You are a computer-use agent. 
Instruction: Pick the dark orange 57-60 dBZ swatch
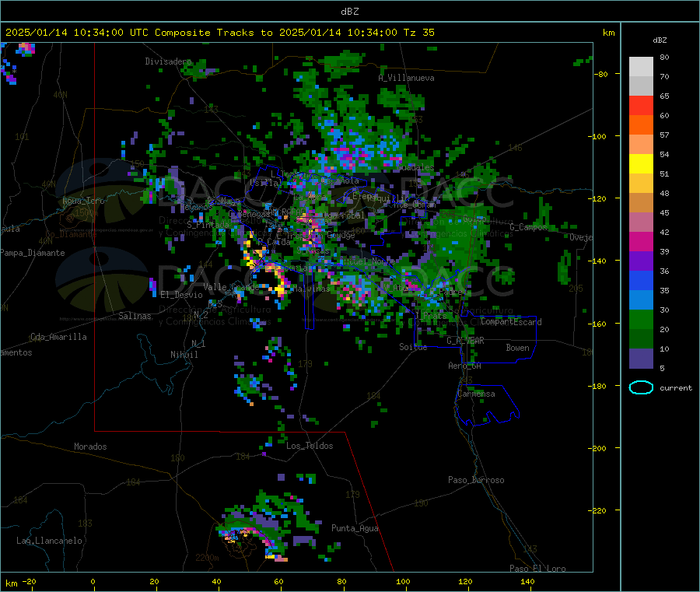[641, 125]
